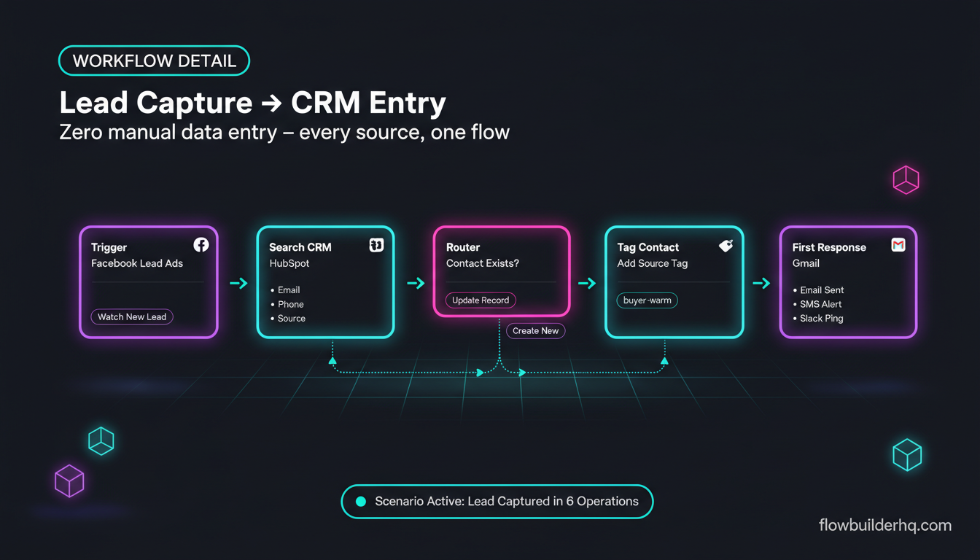Click the Email Sent bullet
980x560 pixels.
pyautogui.click(x=818, y=290)
